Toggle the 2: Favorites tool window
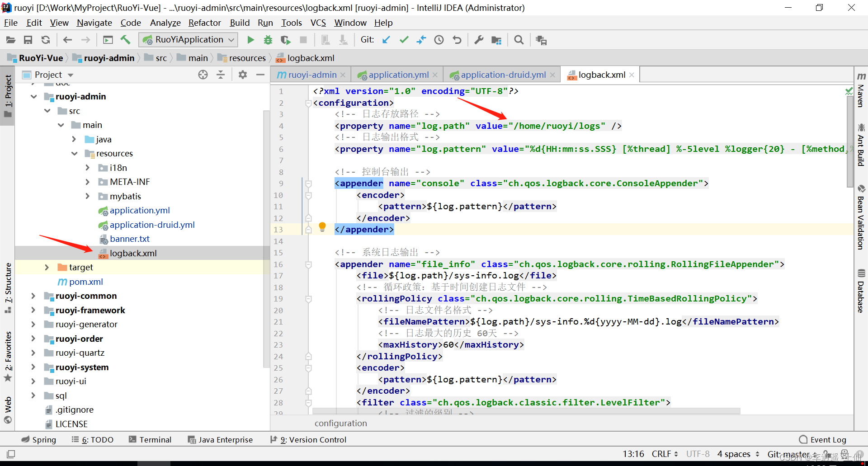 (x=8, y=356)
